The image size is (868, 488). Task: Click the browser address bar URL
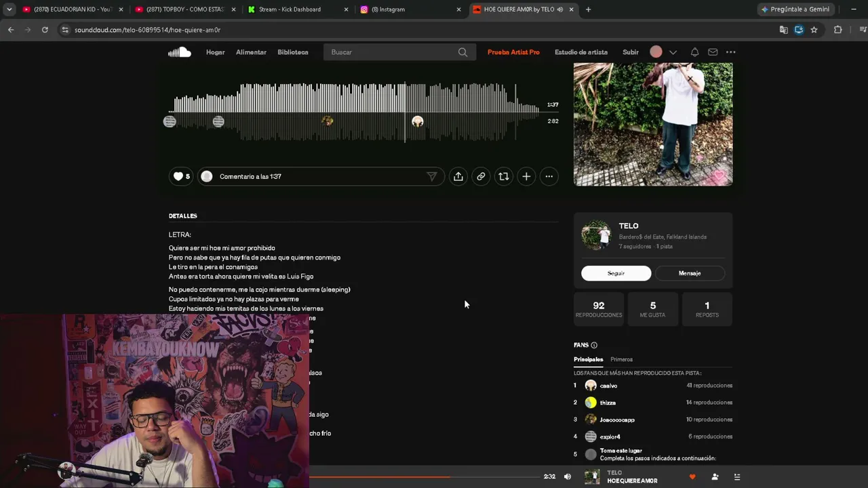(x=147, y=30)
